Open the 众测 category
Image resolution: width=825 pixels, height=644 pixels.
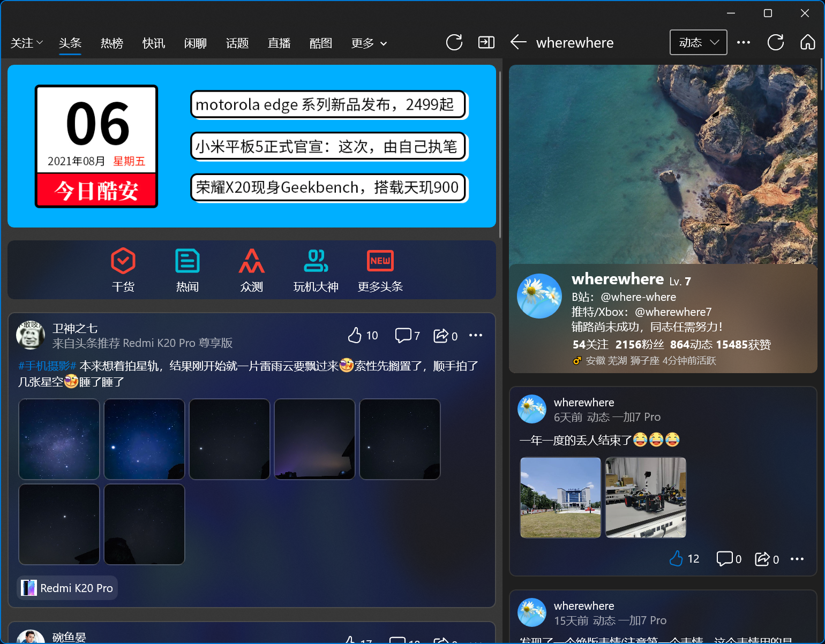252,270
